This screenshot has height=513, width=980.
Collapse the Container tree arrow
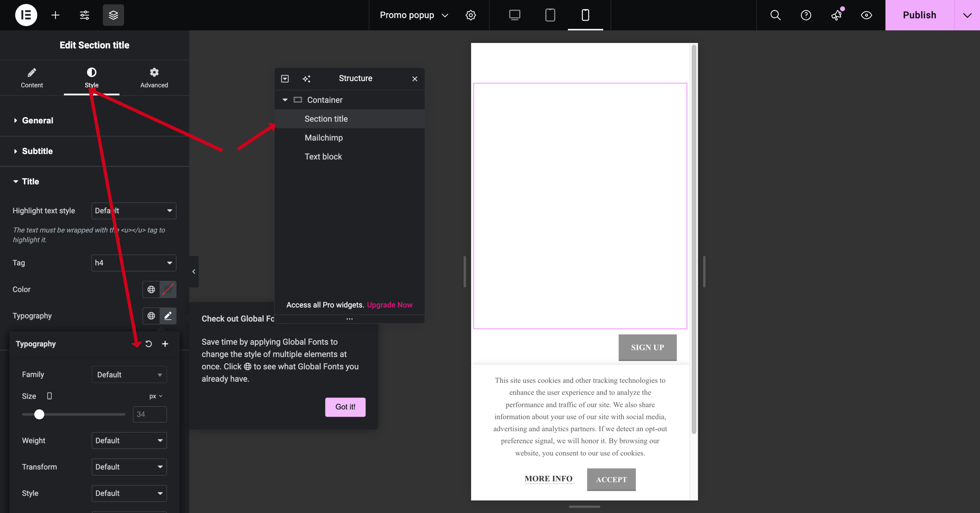(285, 100)
